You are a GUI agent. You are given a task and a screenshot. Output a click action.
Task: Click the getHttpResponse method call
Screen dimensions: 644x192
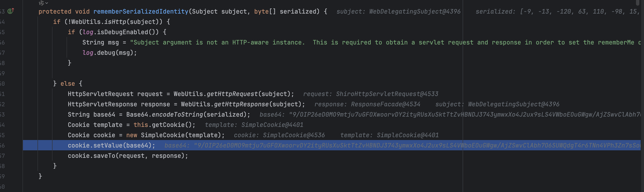tap(241, 104)
